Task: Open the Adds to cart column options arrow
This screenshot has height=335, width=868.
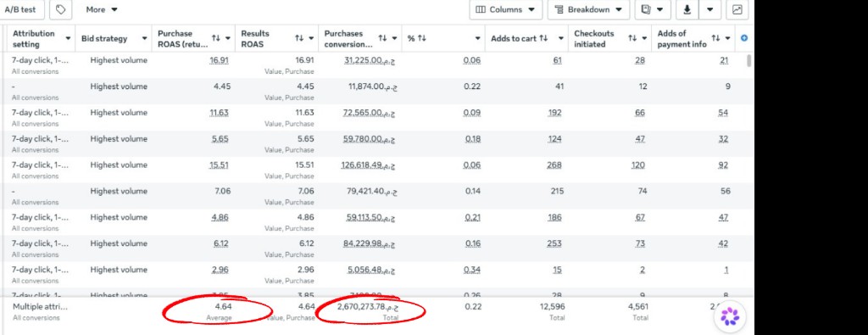Action: 561,38
